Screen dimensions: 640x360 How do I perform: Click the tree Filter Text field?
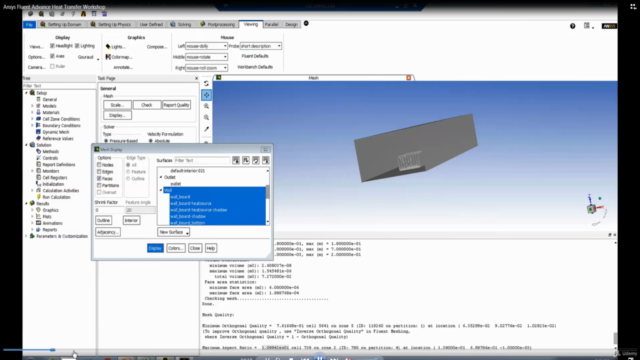pyautogui.click(x=59, y=86)
